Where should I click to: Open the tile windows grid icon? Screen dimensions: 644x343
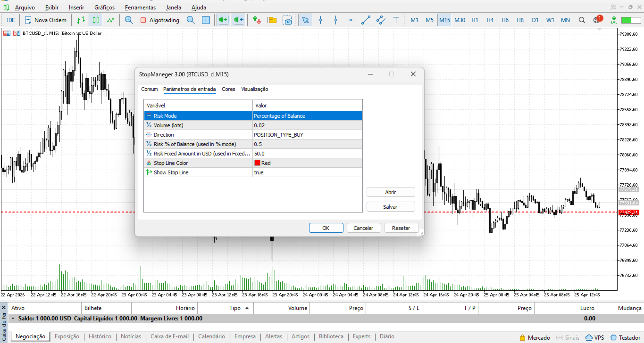pos(206,20)
